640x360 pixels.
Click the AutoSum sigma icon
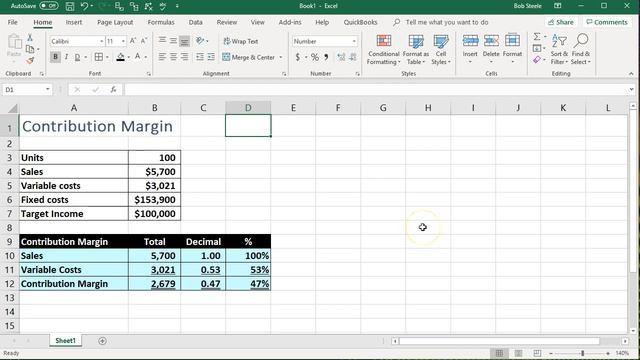click(x=537, y=37)
